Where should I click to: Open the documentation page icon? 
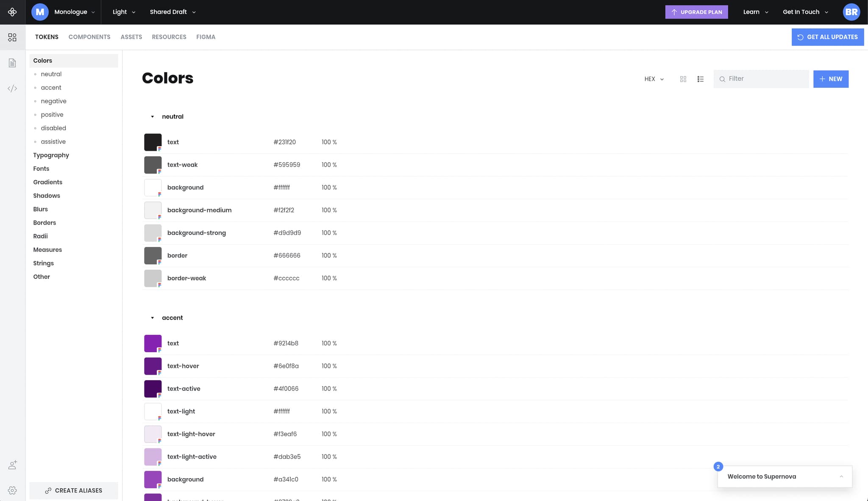point(12,63)
